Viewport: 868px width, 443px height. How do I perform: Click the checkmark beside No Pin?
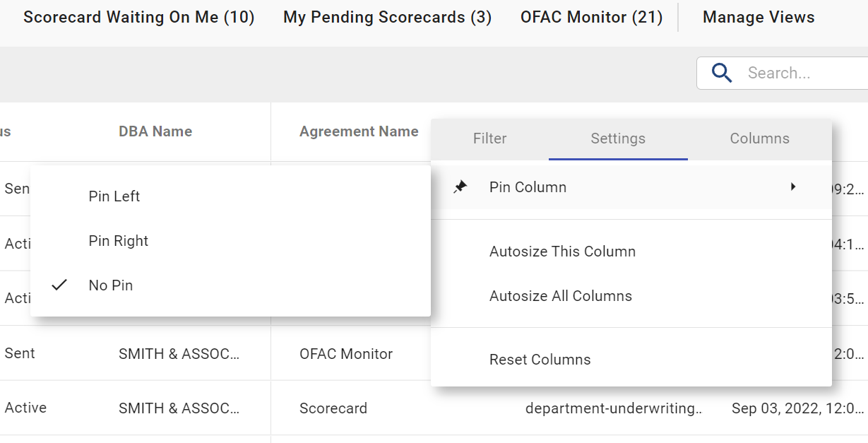point(59,285)
